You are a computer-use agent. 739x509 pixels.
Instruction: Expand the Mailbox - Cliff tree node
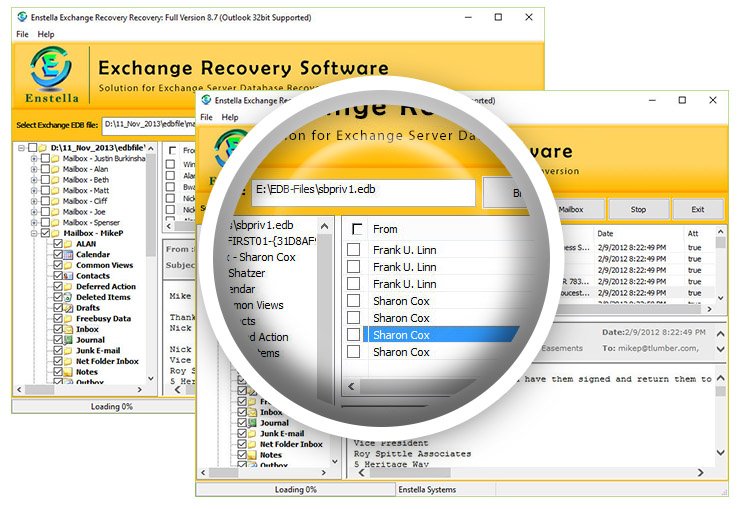coord(34,201)
